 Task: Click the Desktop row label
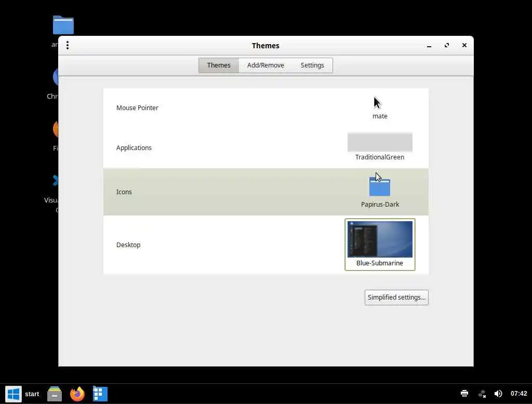(x=128, y=245)
